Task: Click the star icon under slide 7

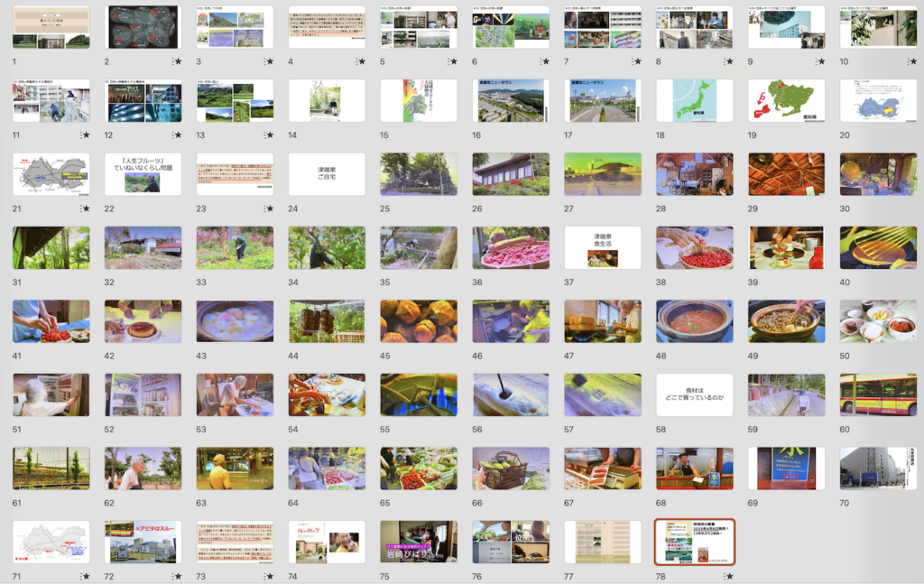Action: click(x=637, y=61)
